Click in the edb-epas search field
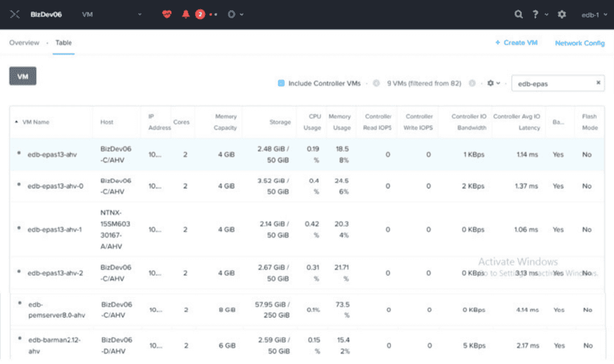The height and width of the screenshot is (364, 614). [551, 83]
